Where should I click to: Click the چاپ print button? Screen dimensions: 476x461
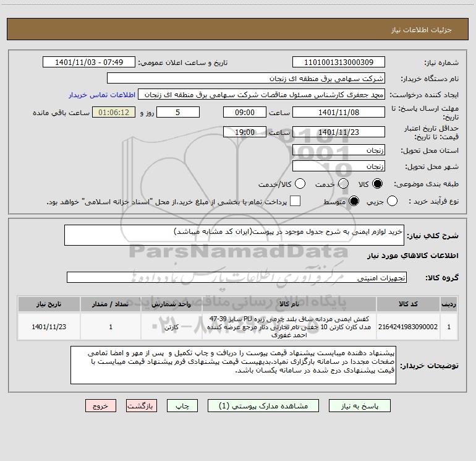182,406
